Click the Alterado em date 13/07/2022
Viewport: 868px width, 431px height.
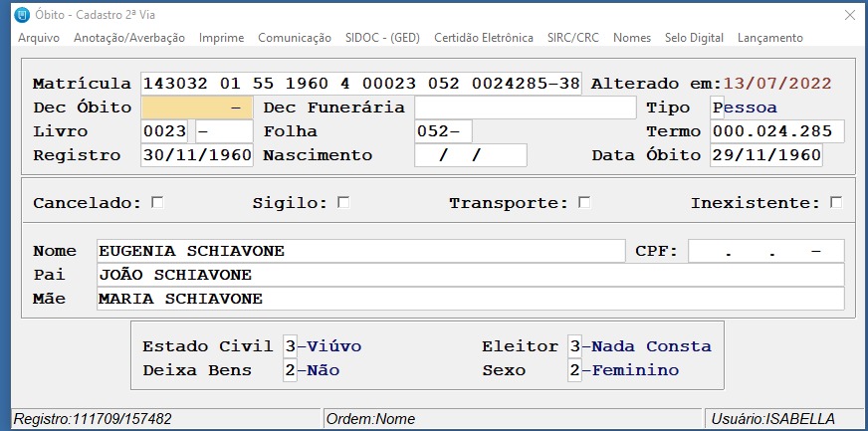pyautogui.click(x=777, y=84)
